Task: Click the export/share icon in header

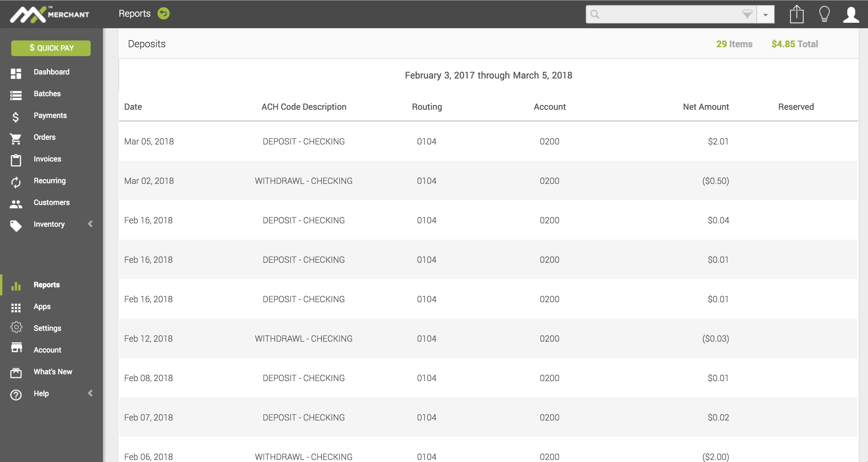Action: (796, 14)
